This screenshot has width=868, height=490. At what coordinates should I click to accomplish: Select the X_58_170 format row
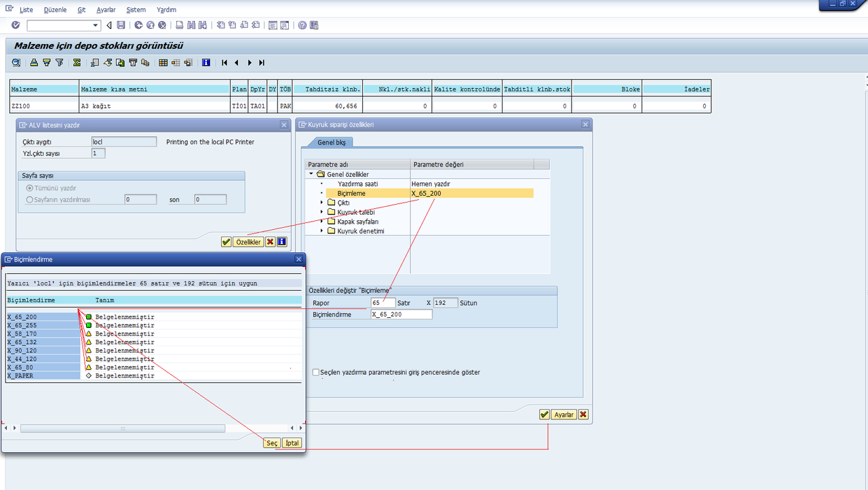(x=153, y=333)
